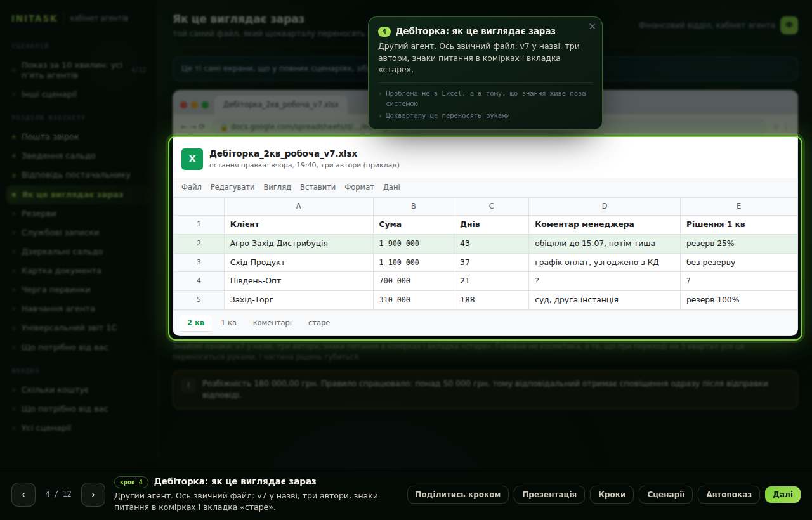Click the cell графік оплат, узгоджено з КД
The width and height of the screenshot is (812, 520).
[605, 263]
